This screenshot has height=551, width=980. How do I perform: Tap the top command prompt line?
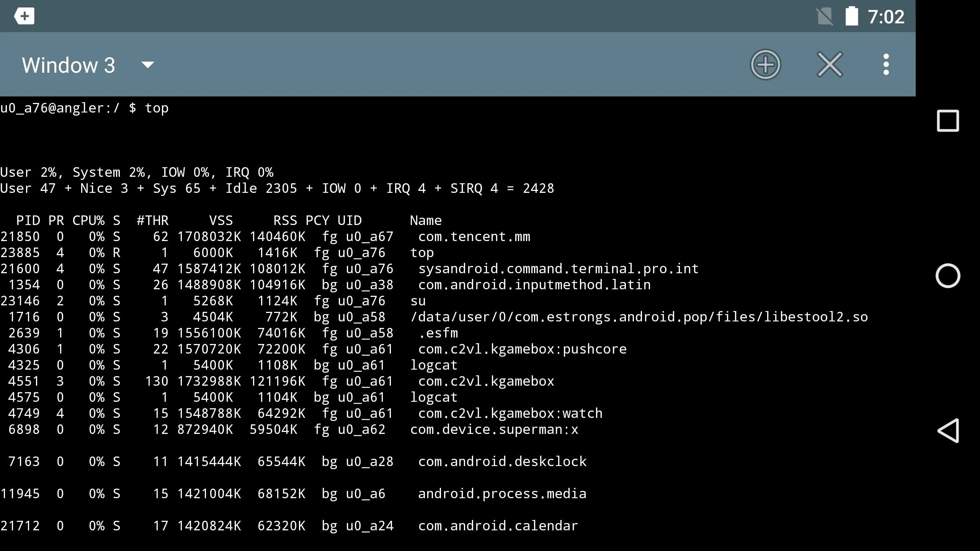(84, 108)
